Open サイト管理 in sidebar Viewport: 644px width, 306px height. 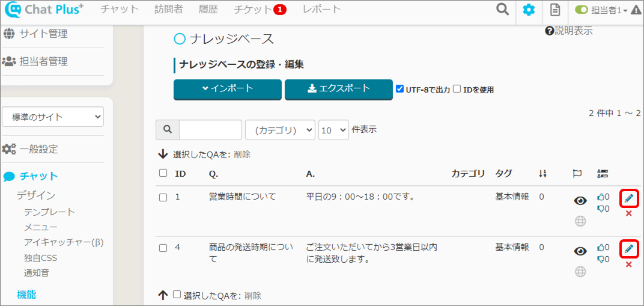(x=43, y=34)
